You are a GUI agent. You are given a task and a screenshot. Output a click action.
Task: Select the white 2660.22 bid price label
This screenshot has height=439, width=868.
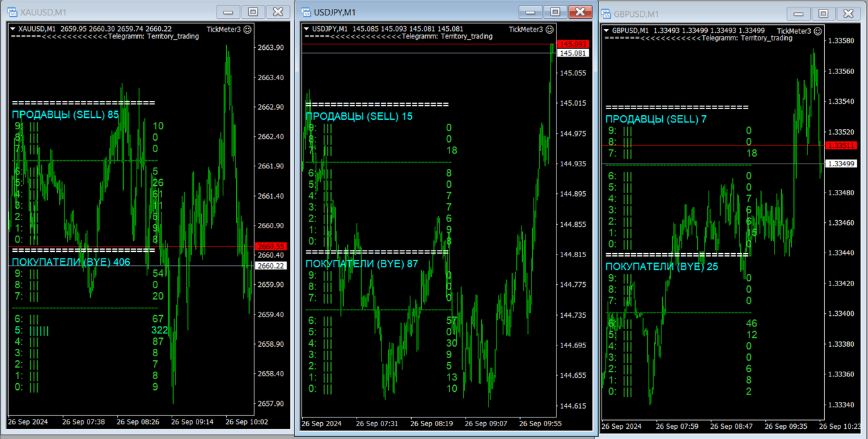[271, 266]
